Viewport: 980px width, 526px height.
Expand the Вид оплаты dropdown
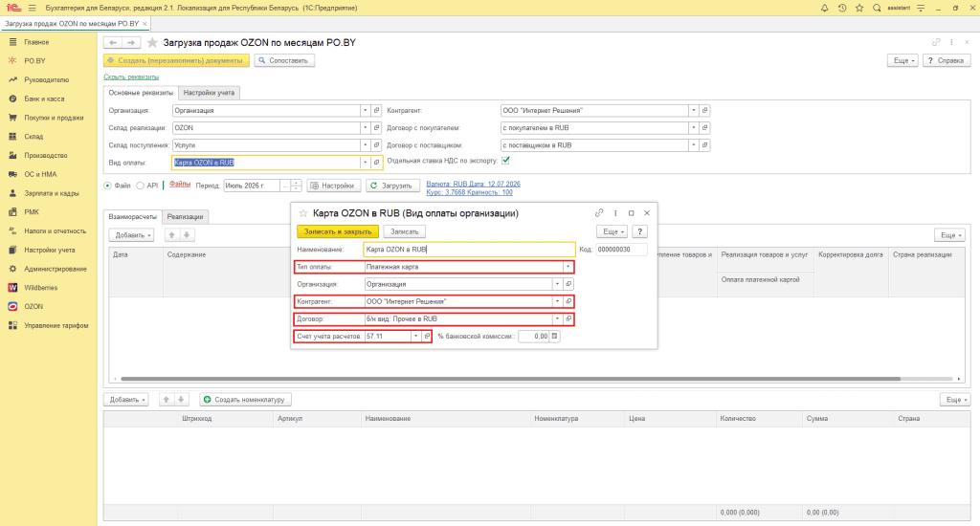[365, 163]
